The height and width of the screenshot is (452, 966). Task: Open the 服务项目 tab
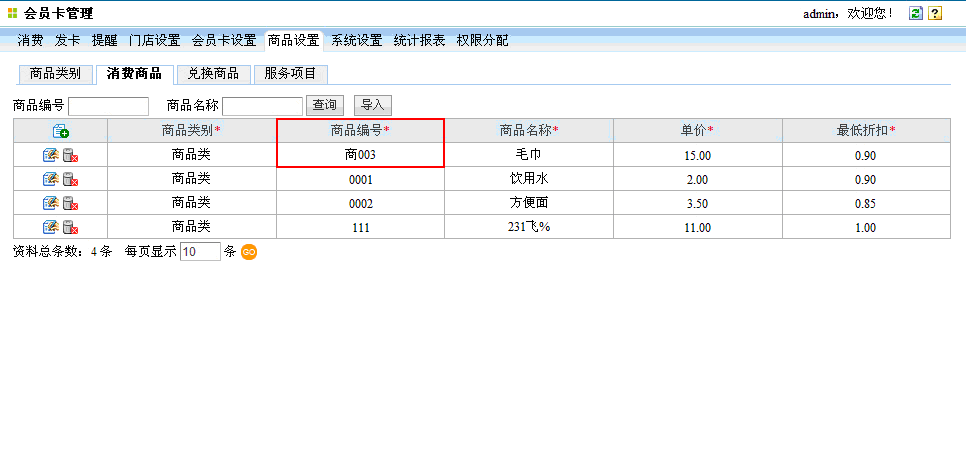tap(290, 74)
